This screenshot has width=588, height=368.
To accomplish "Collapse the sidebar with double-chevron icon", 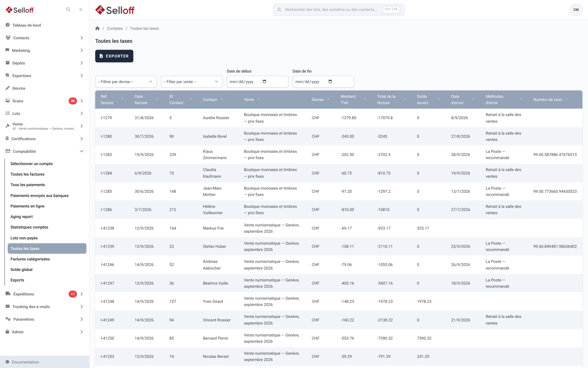I will [x=81, y=9].
